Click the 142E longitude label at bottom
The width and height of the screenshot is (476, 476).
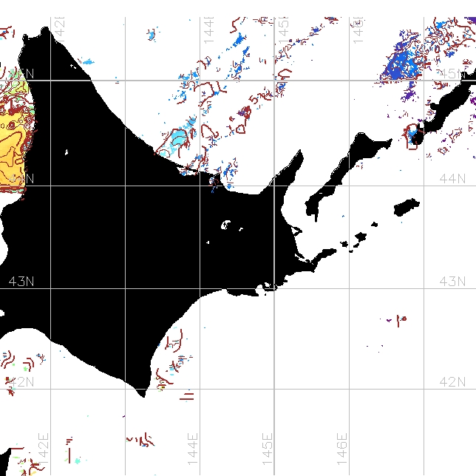coord(44,446)
